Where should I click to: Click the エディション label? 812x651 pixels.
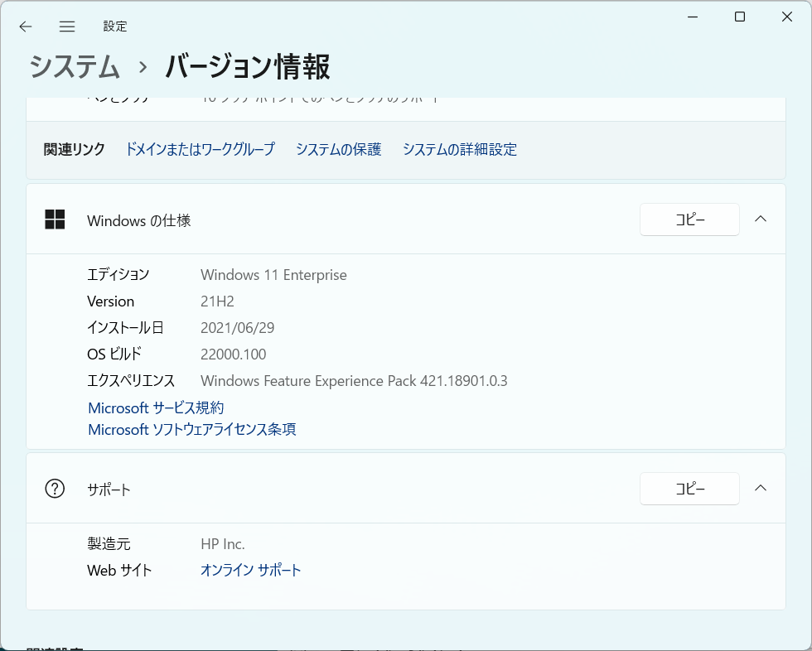click(118, 274)
